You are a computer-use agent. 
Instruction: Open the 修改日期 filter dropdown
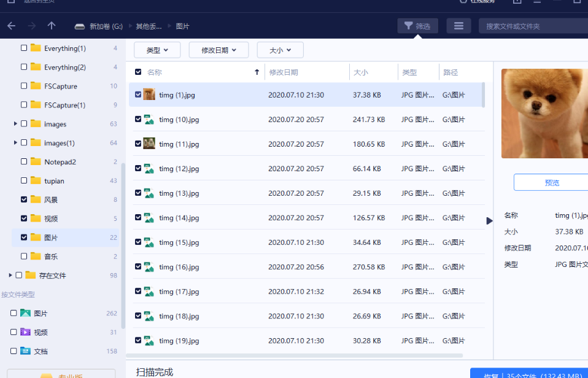pos(218,50)
